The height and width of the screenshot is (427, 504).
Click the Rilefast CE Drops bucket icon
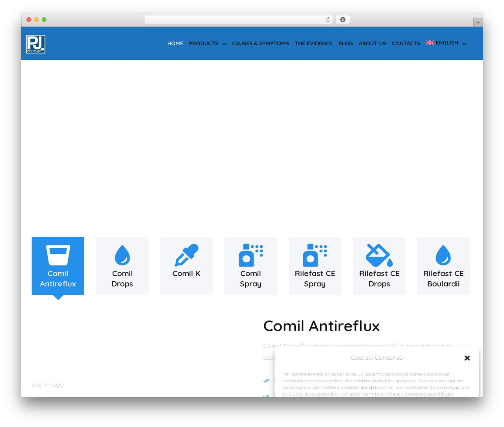[379, 255]
